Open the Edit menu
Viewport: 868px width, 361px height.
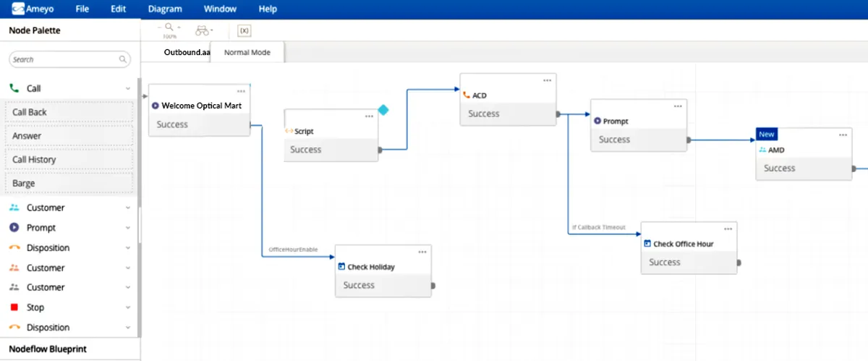[119, 9]
